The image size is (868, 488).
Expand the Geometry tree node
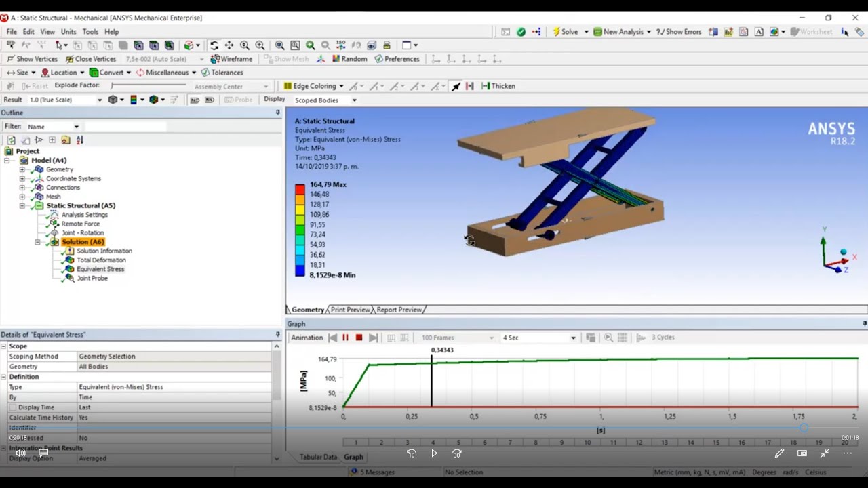22,169
